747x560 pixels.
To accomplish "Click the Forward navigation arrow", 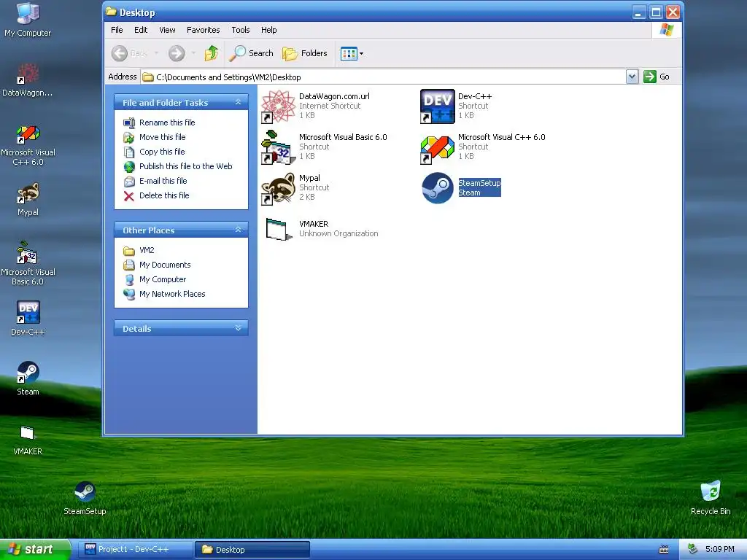I will pos(177,53).
